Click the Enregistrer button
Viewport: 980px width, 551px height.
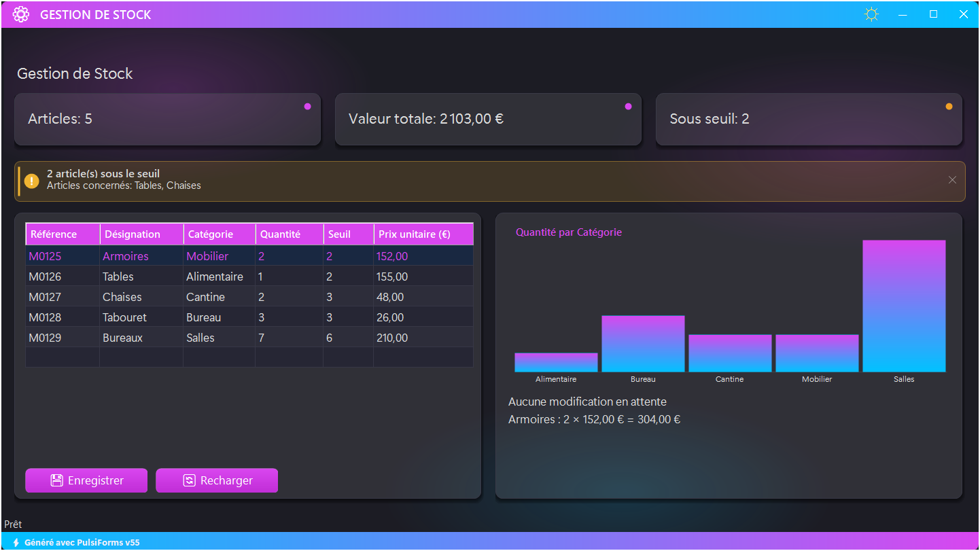pyautogui.click(x=86, y=480)
